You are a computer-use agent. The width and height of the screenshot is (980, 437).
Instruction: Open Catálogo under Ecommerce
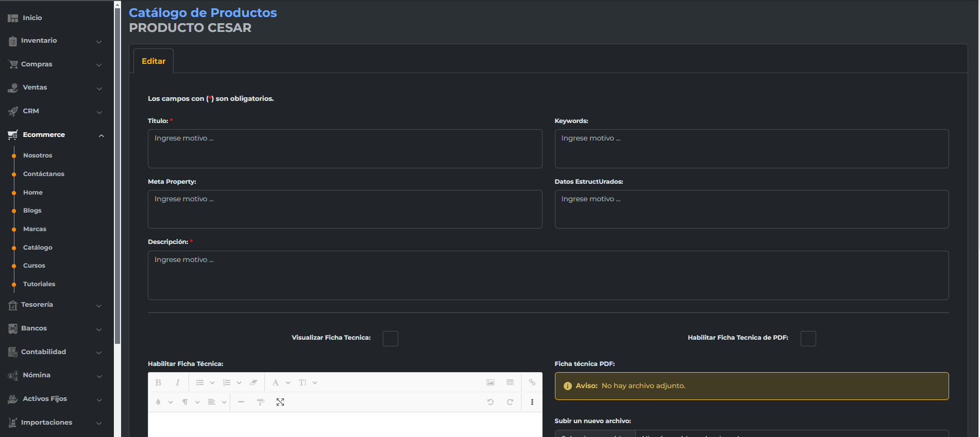pyautogui.click(x=38, y=248)
